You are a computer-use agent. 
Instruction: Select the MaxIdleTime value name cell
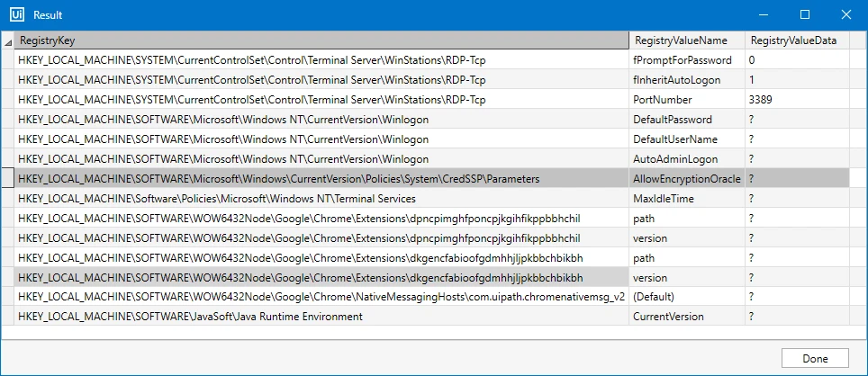[x=687, y=199]
